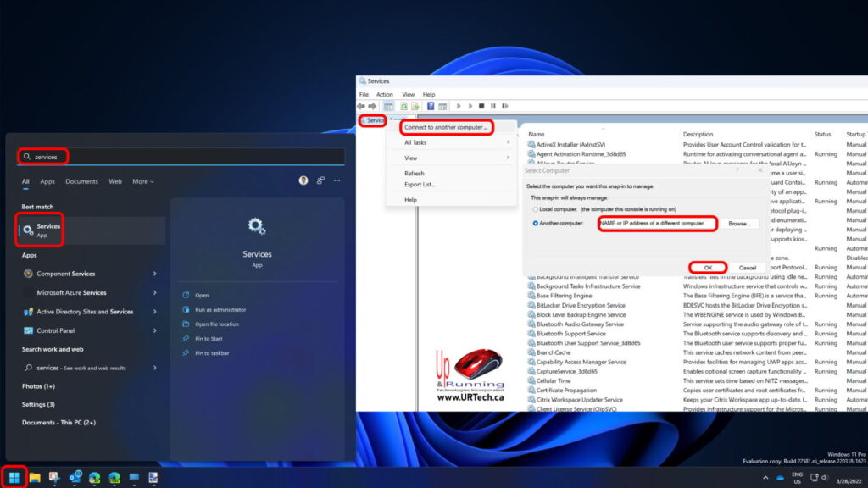Click the back navigation arrow in Services
The height and width of the screenshot is (488, 868).
[361, 106]
